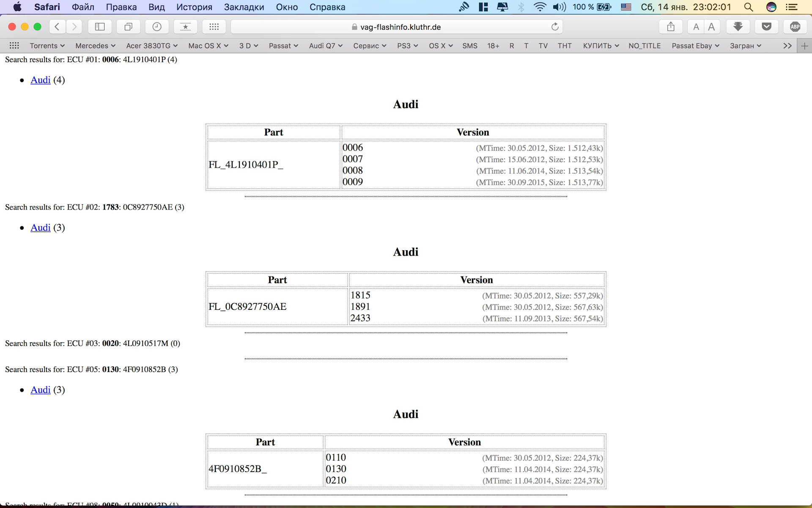This screenshot has height=508, width=812.
Task: Open the Правка menu
Action: click(121, 7)
